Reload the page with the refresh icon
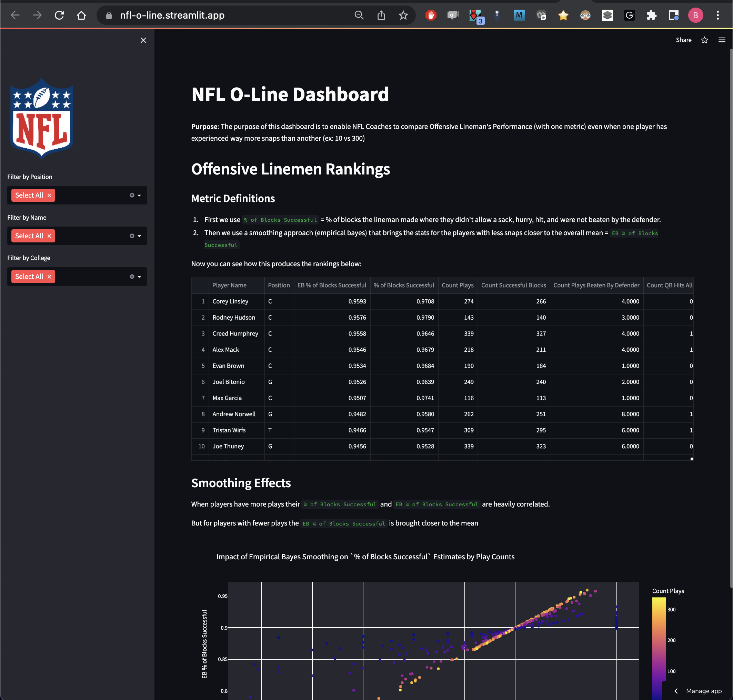The width and height of the screenshot is (733, 700). click(x=60, y=15)
